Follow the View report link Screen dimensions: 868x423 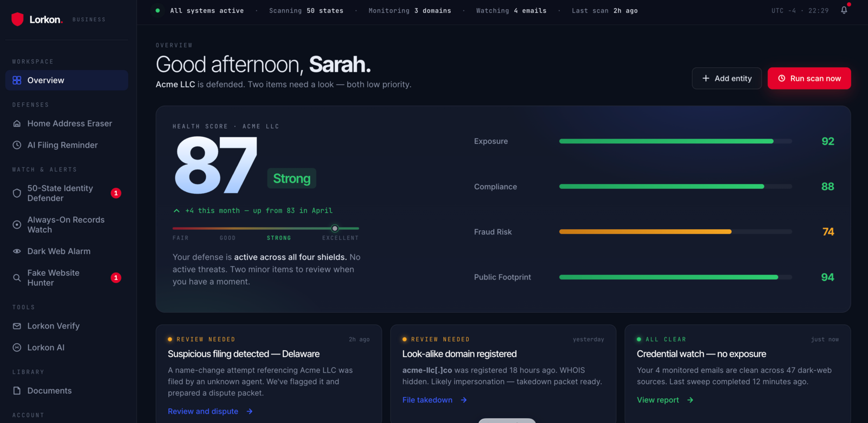tap(665, 400)
